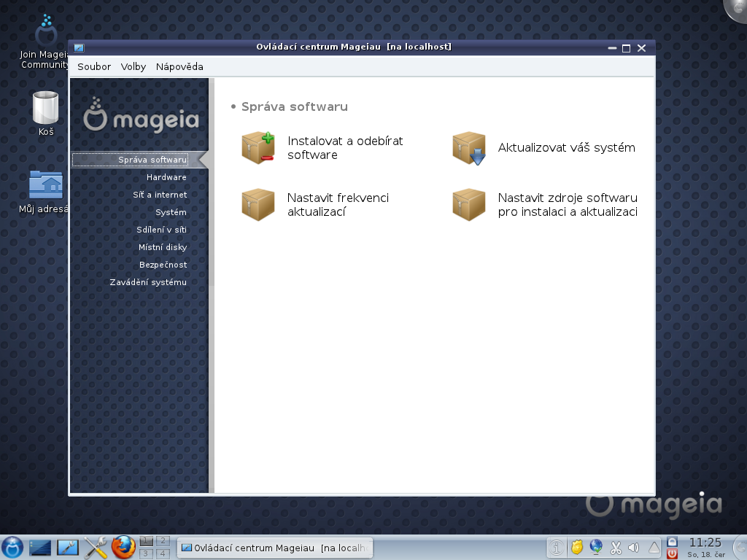
Task: Click the info notification icon in tray
Action: tap(556, 548)
